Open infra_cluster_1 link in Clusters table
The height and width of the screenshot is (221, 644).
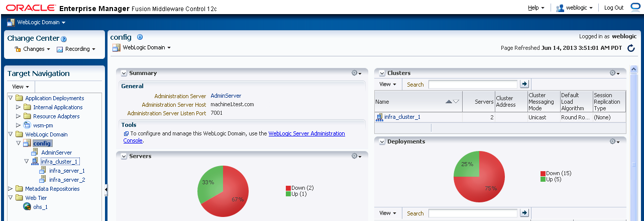click(x=402, y=117)
